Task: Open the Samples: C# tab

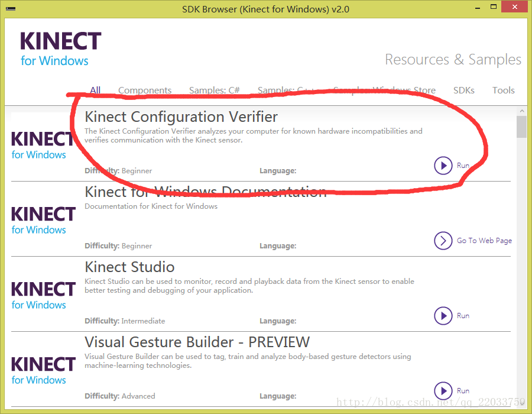Action: 215,90
